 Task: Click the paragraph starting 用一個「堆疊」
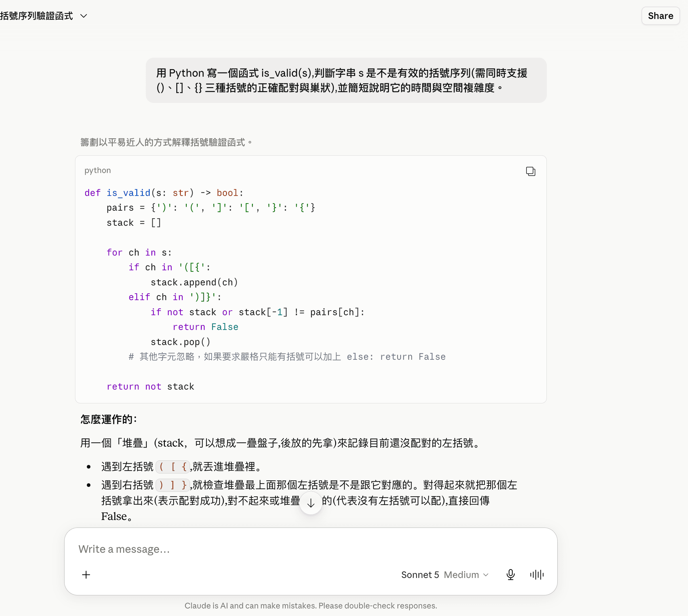tap(280, 443)
